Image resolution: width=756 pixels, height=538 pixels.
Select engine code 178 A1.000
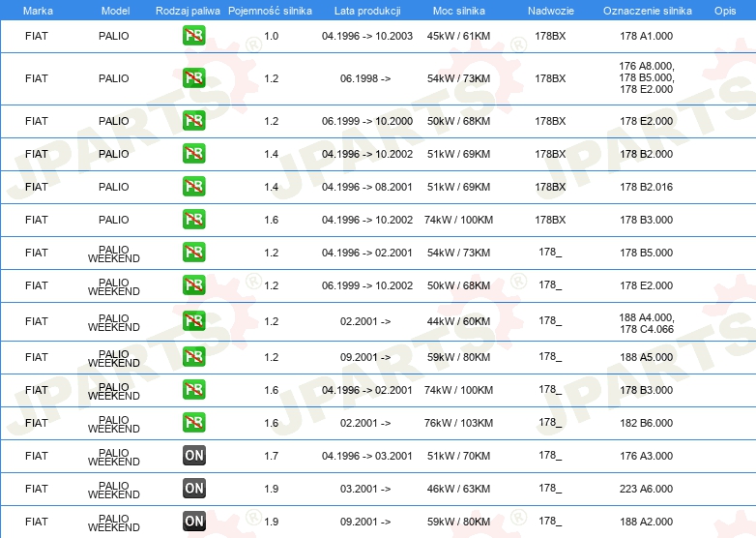[646, 36]
